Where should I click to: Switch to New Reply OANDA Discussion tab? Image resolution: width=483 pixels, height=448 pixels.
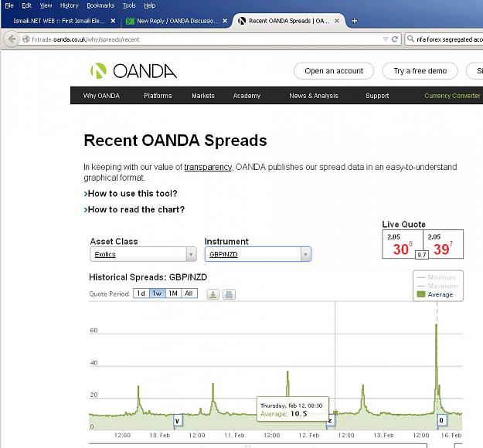pyautogui.click(x=176, y=21)
